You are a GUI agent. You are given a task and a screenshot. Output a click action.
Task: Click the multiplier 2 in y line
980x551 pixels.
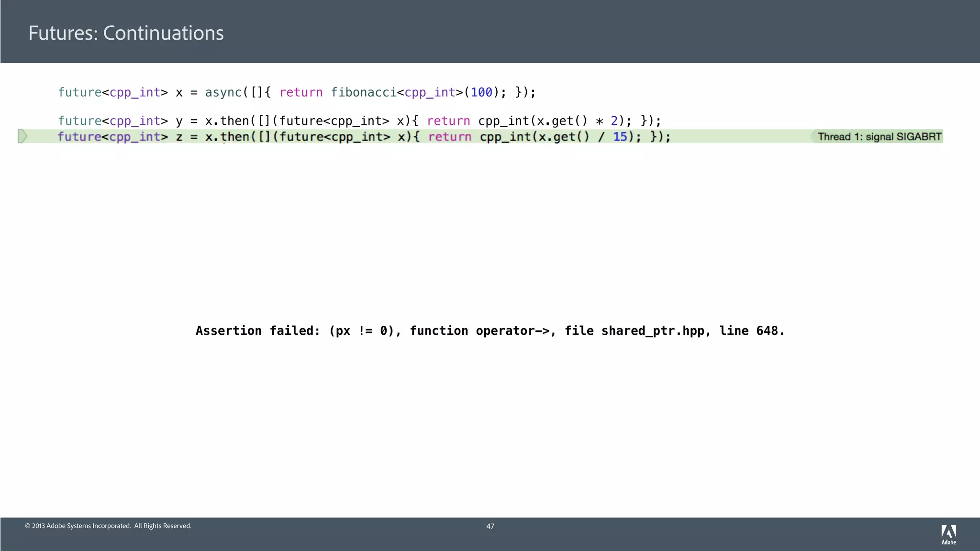point(614,121)
